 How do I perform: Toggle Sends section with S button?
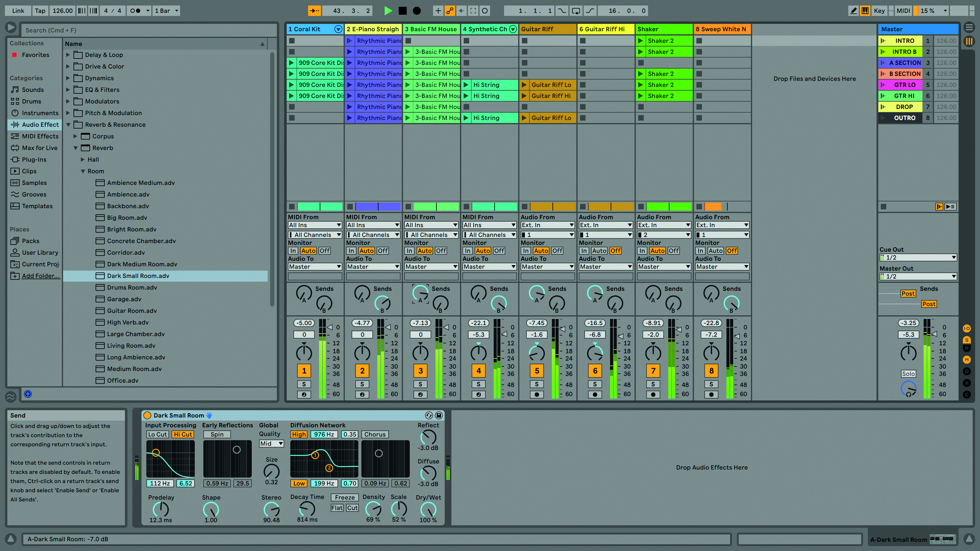tap(967, 340)
